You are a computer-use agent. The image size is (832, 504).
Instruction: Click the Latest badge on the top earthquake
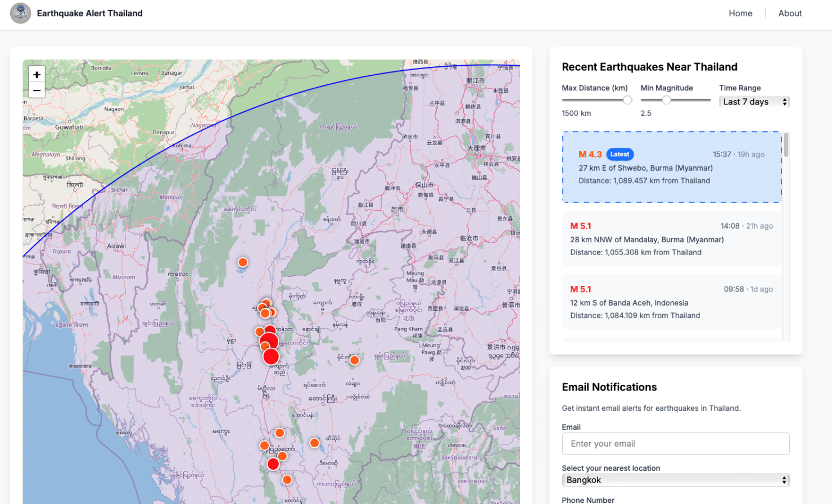click(x=620, y=154)
